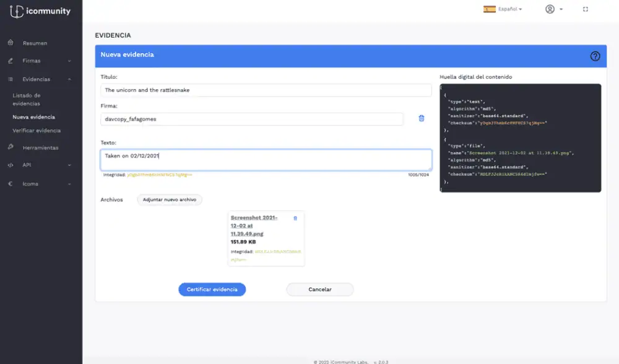Open help question mark icon
The height and width of the screenshot is (364, 619).
coord(595,56)
